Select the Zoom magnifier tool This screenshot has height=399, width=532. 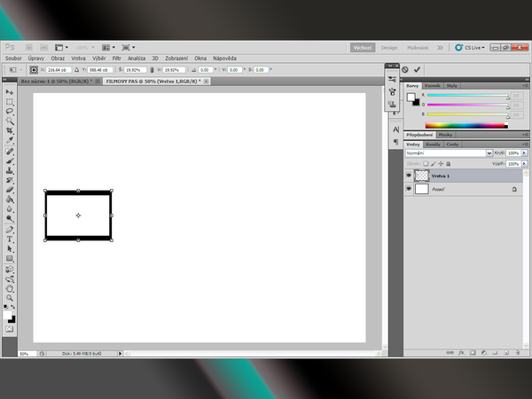pos(10,298)
